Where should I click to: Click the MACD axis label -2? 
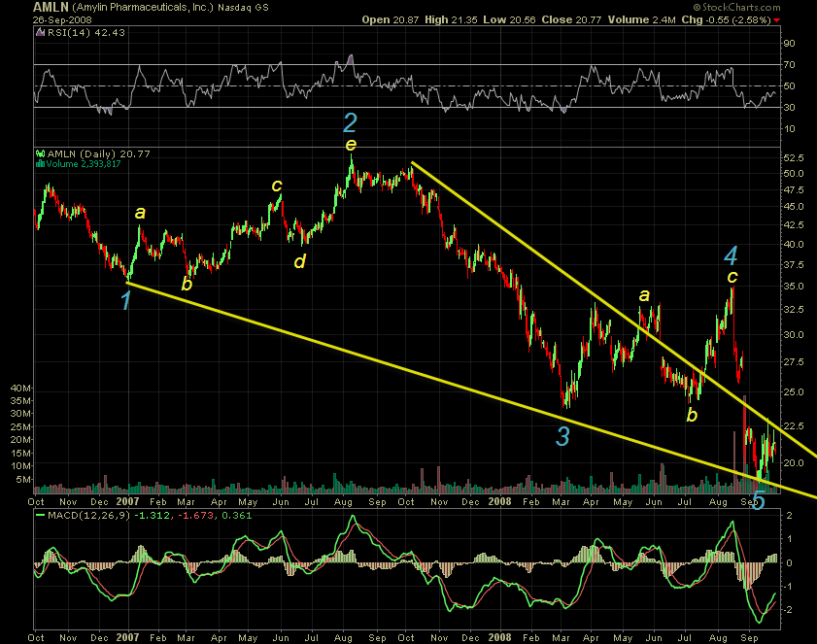pyautogui.click(x=789, y=610)
